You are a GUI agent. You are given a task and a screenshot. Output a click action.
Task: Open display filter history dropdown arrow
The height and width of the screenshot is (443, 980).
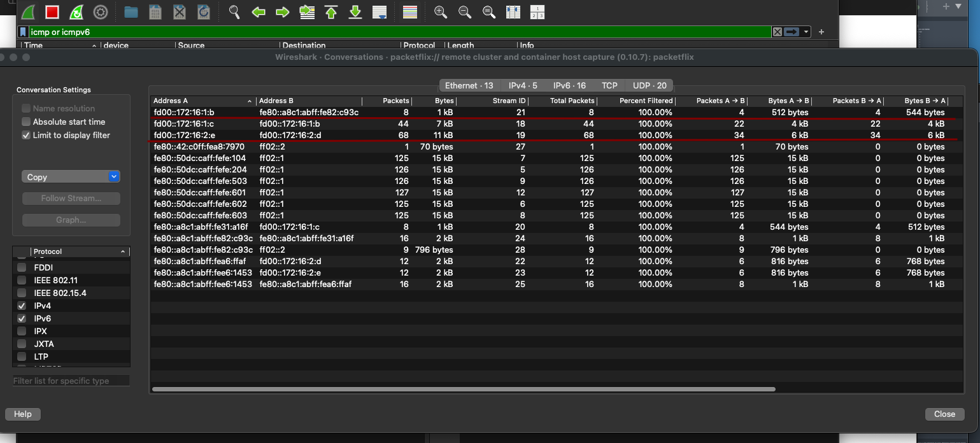(x=806, y=32)
